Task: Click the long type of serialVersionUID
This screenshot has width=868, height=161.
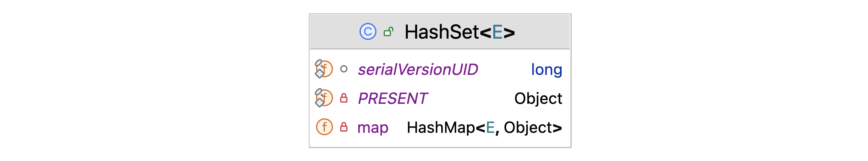Action: click(546, 69)
